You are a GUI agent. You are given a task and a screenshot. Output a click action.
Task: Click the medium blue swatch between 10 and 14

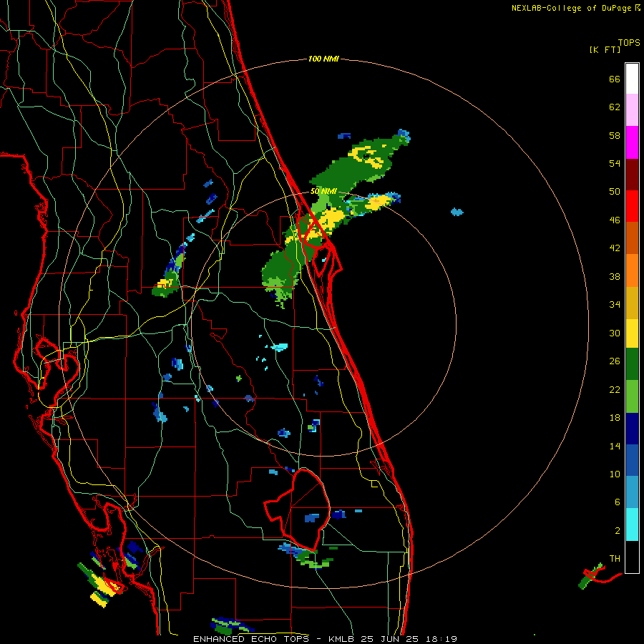tap(632, 460)
